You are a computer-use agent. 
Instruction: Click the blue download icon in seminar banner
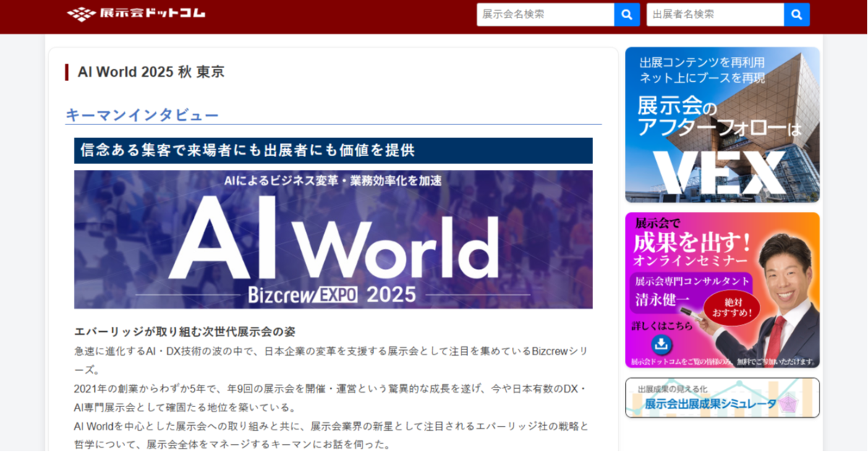(661, 345)
